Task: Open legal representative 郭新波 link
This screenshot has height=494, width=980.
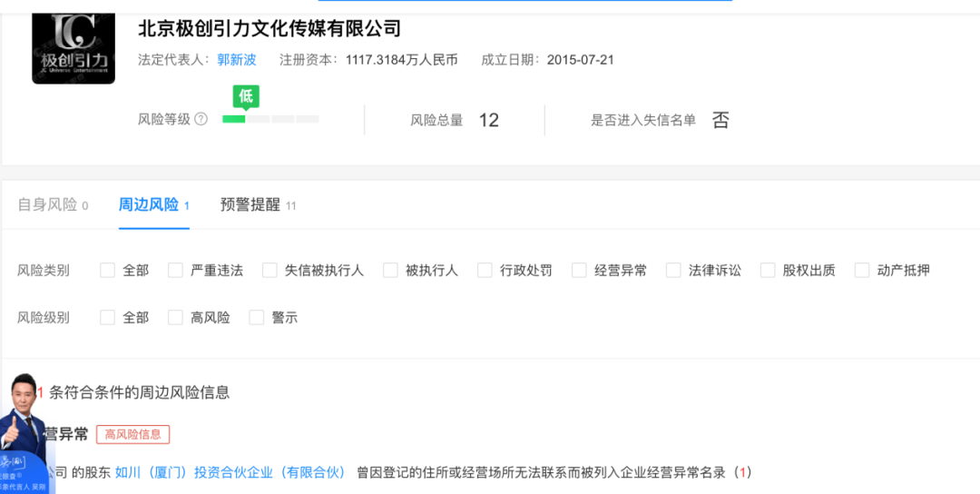Action: pyautogui.click(x=237, y=60)
